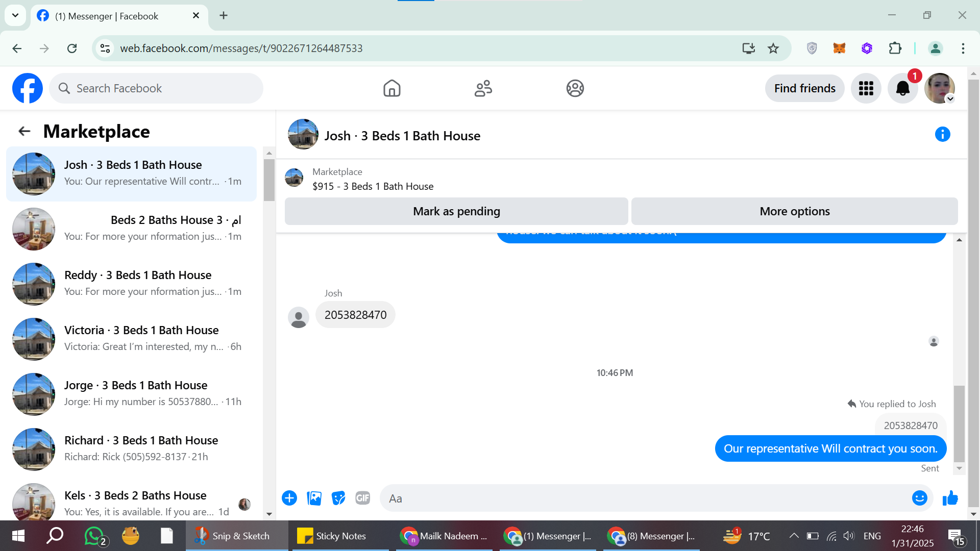Click Josh's gray avatar beside his message
980x551 pixels.
coord(299,317)
